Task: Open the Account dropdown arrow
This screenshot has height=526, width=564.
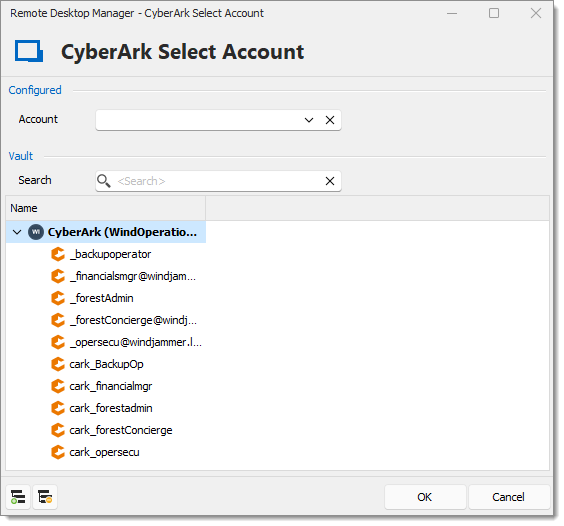Action: 309,120
